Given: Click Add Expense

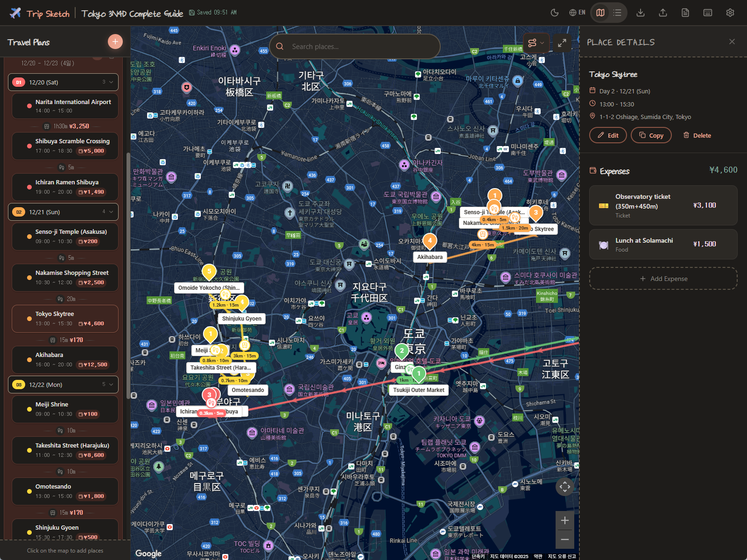Looking at the screenshot, I should pos(663,279).
